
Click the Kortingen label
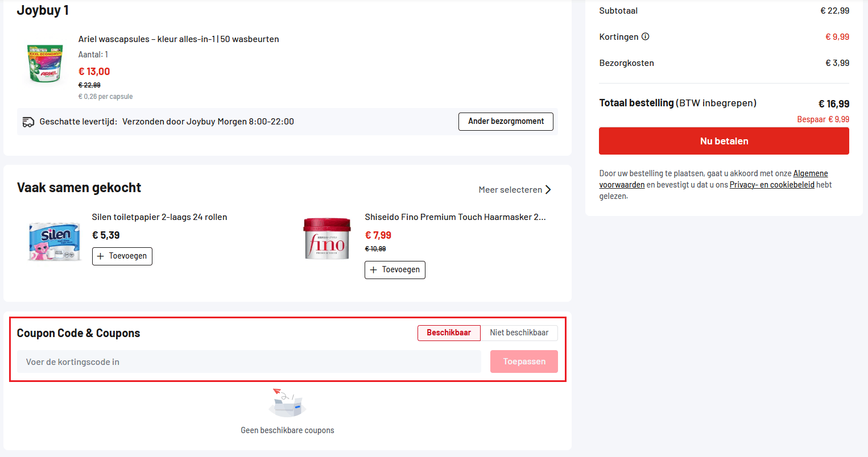tap(619, 37)
